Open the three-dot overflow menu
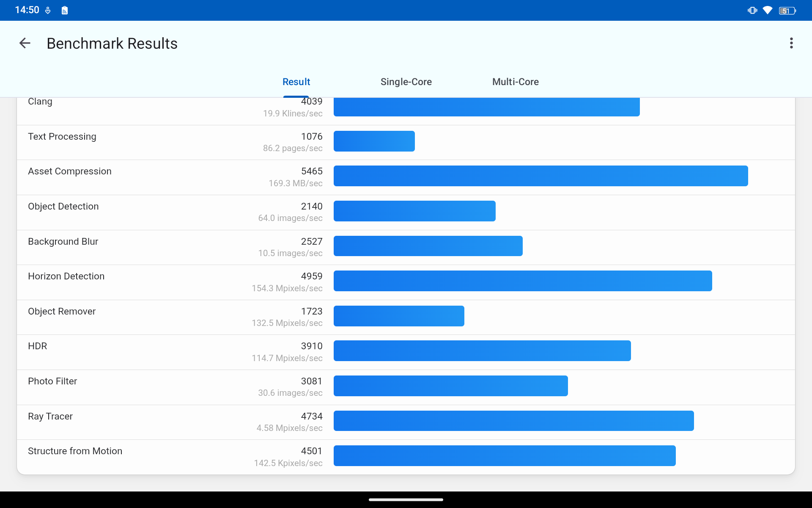This screenshot has height=508, width=812. [x=791, y=43]
